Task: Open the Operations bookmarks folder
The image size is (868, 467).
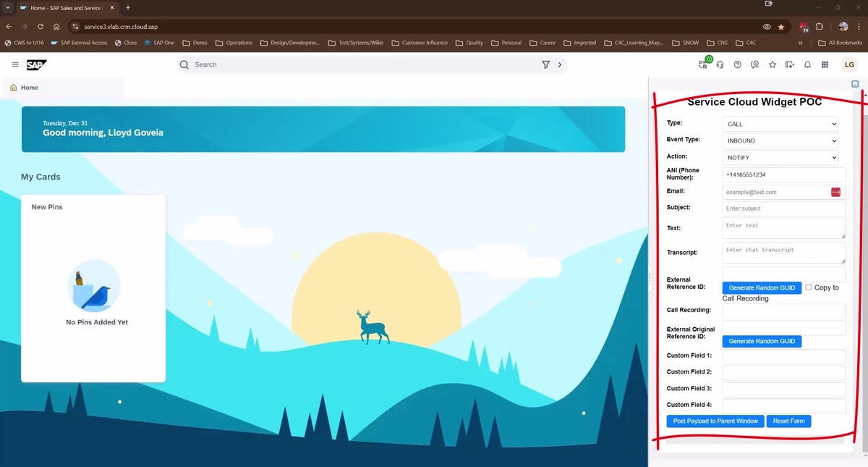Action: (x=234, y=43)
